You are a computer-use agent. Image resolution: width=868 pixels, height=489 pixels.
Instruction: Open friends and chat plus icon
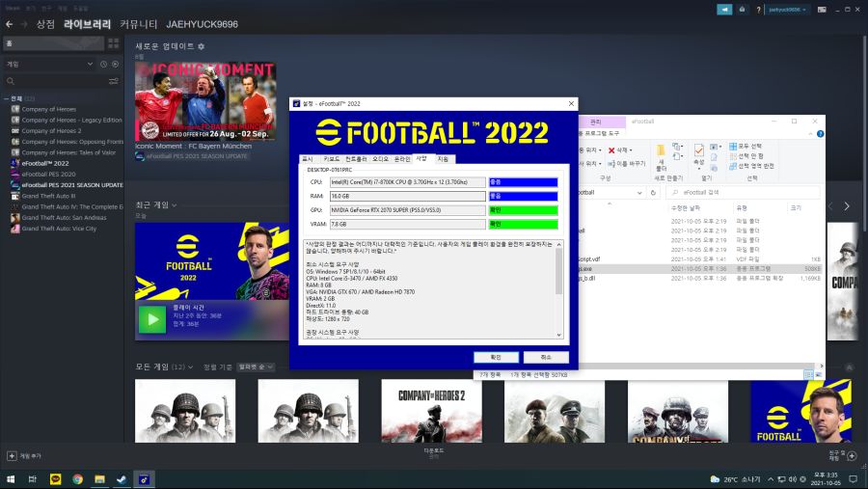tap(852, 456)
